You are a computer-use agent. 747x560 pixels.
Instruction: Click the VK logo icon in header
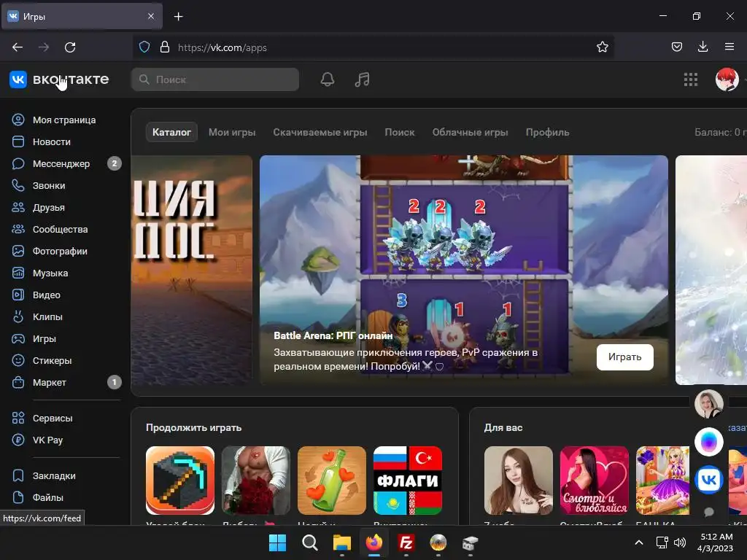[x=18, y=79]
